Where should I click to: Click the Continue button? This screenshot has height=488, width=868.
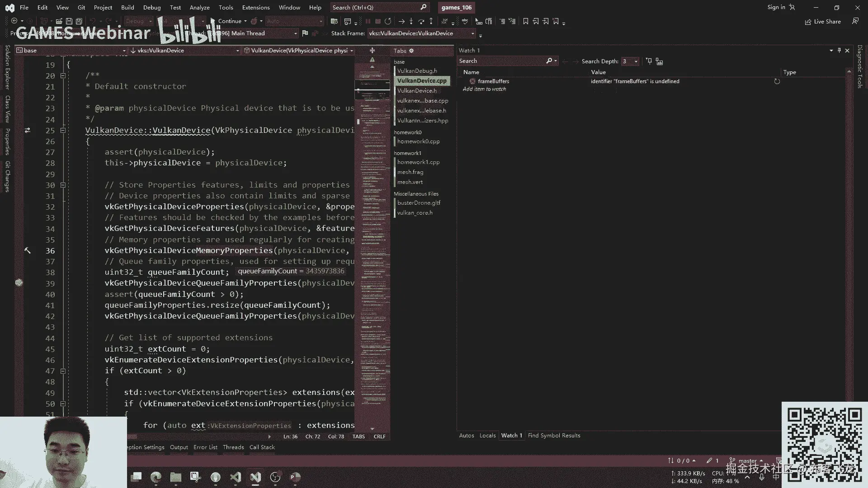click(230, 21)
